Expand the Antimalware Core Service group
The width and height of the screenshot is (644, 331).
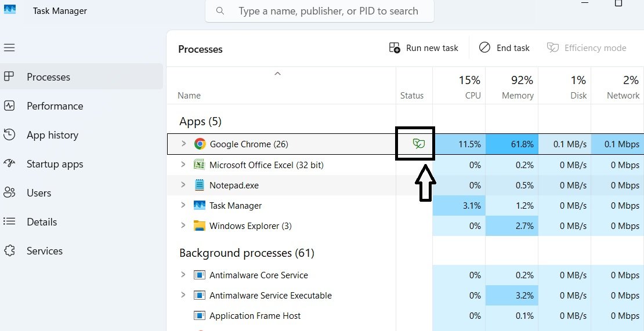click(183, 274)
